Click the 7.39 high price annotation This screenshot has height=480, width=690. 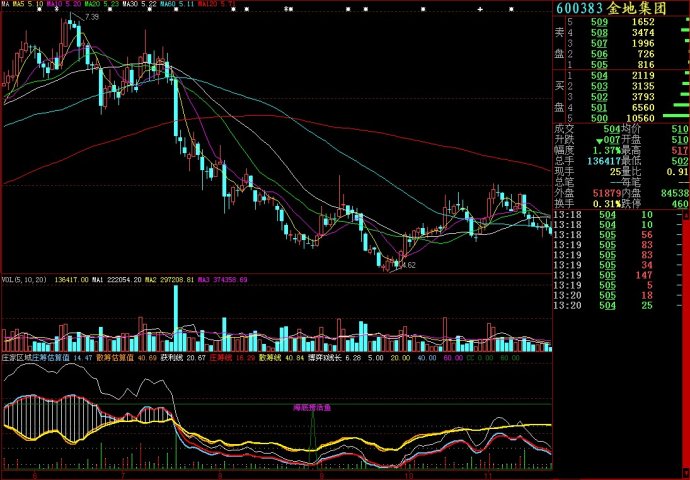(92, 17)
